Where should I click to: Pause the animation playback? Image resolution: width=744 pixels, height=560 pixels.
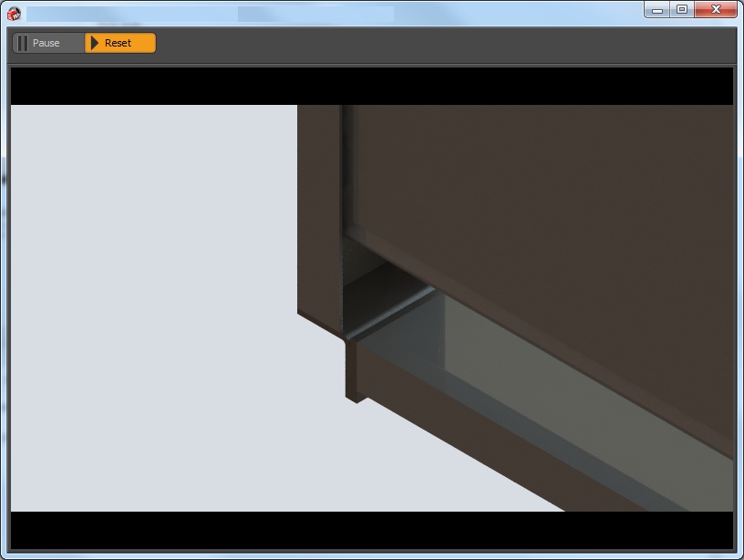point(48,43)
